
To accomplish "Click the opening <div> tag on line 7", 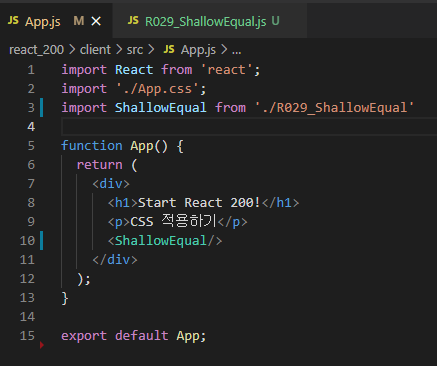I will (x=111, y=184).
